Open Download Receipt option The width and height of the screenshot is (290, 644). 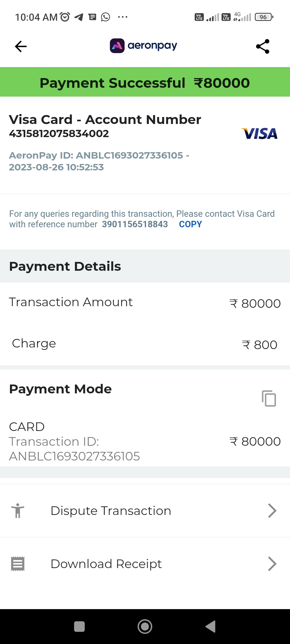106,564
